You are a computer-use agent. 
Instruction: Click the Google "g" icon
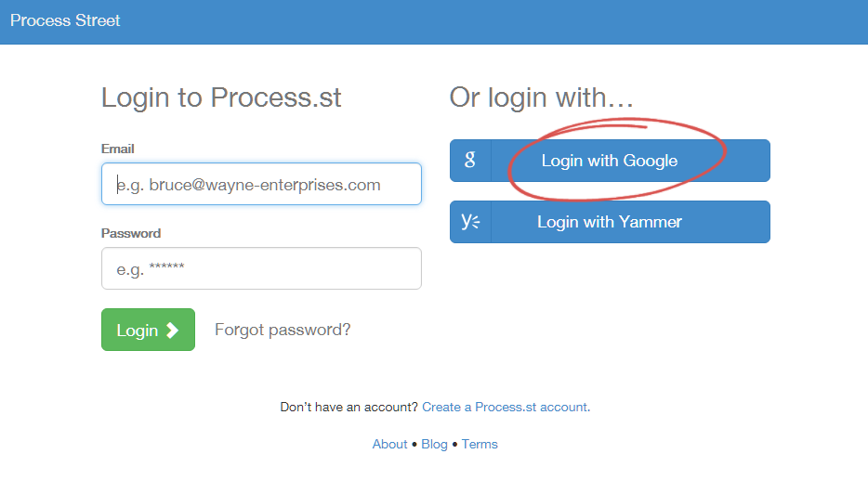(470, 161)
